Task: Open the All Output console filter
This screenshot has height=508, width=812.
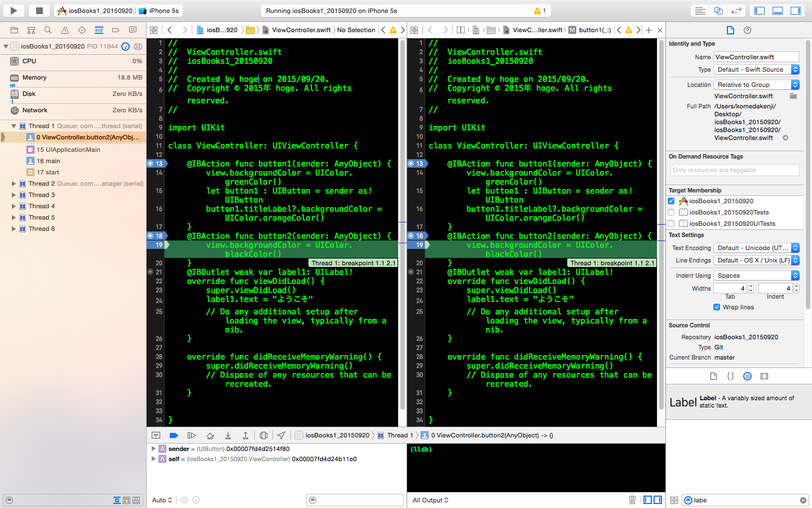Action: [430, 500]
